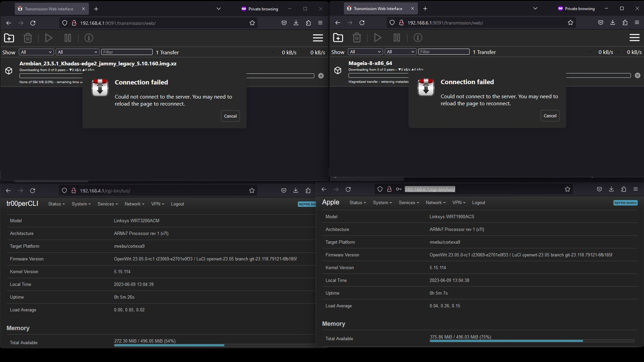Cancel the connection failed dialog (right)
This screenshot has width=644, height=362.
(550, 116)
